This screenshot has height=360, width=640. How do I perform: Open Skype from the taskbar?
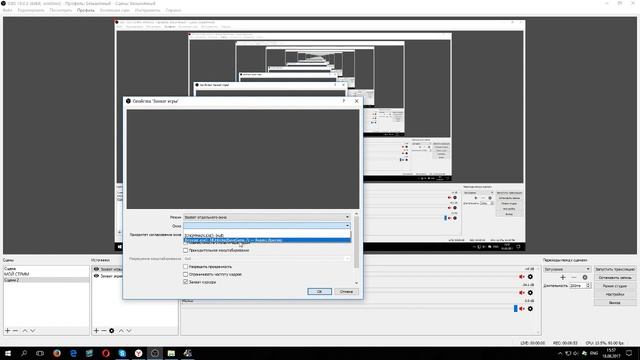pyautogui.click(x=122, y=353)
